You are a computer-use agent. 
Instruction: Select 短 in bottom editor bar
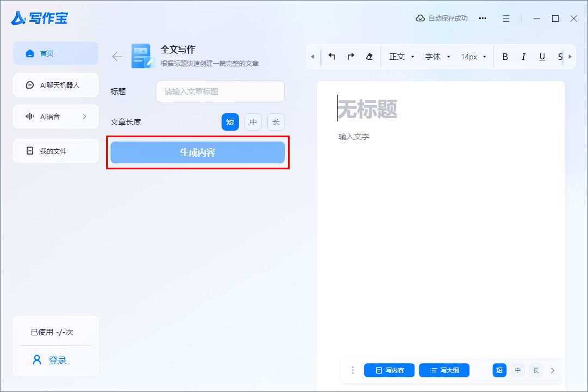pyautogui.click(x=499, y=370)
